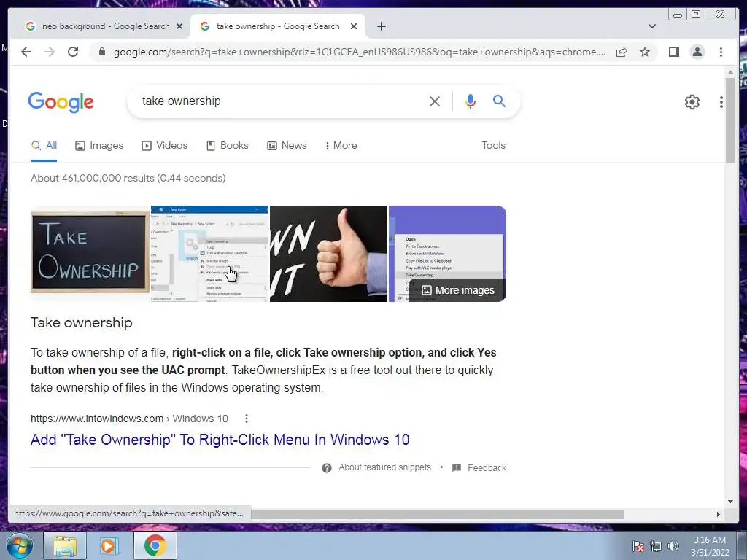Open the intowindows result options dots

point(247,419)
